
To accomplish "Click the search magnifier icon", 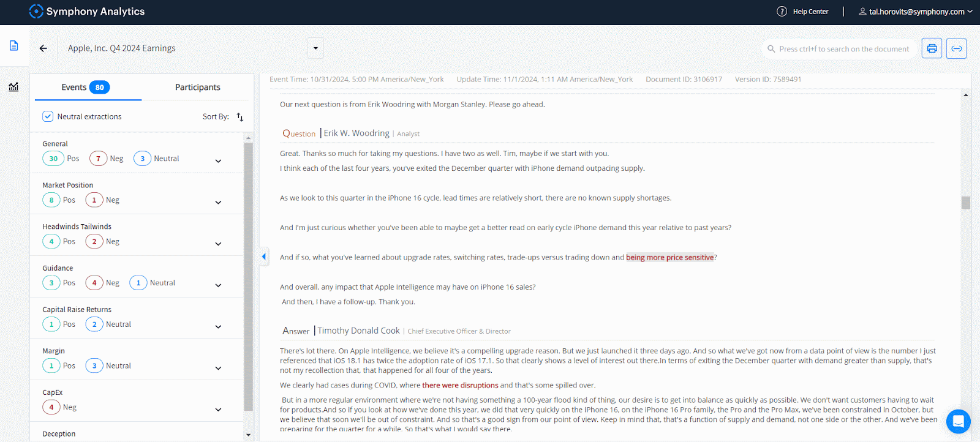I will pos(771,49).
